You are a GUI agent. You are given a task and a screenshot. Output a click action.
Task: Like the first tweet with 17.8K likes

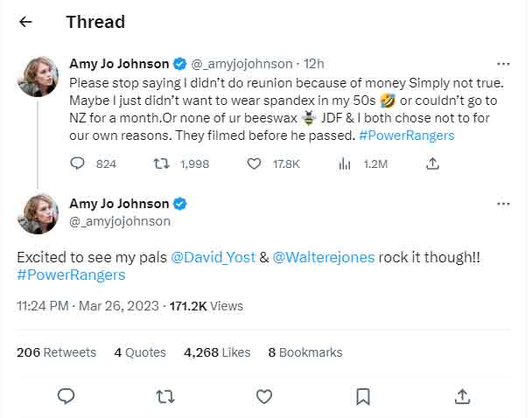(254, 164)
